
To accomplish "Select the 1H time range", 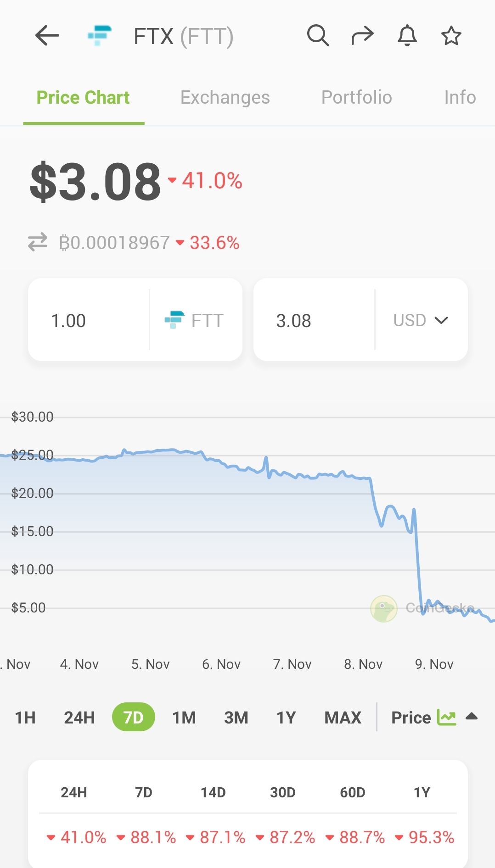I will 25,718.
